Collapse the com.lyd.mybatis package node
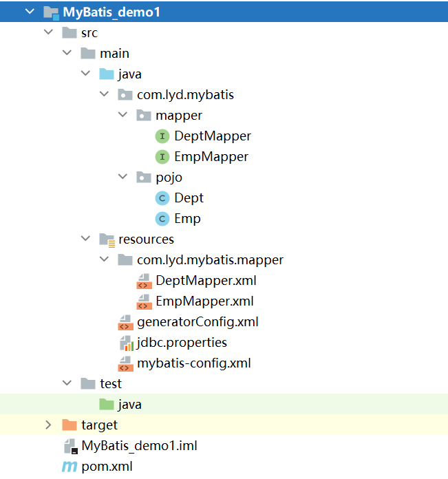Screen dimensions: 448x479 tap(104, 94)
